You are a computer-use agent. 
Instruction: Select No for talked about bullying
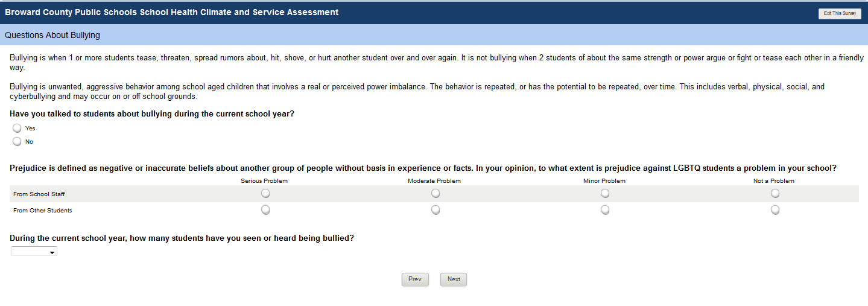point(17,141)
